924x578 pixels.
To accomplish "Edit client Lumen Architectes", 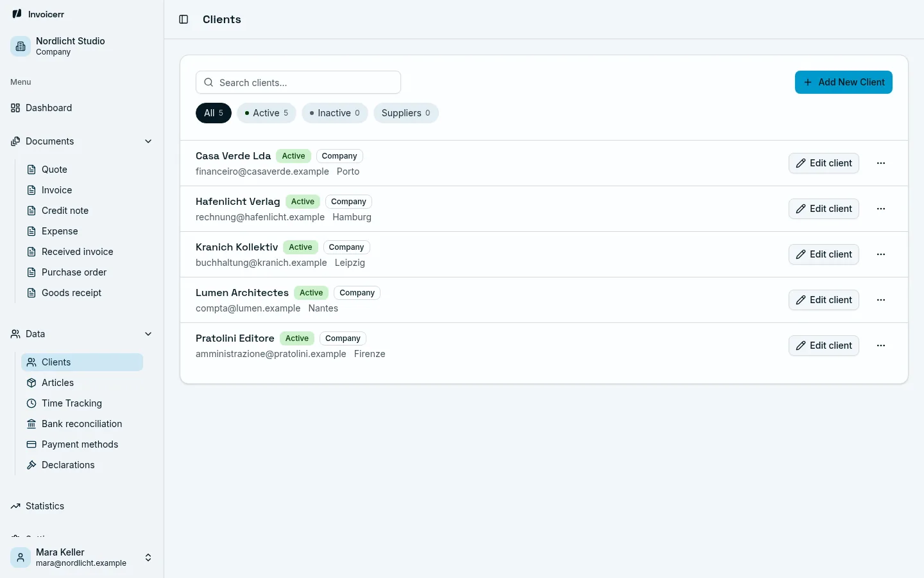I will 824,300.
